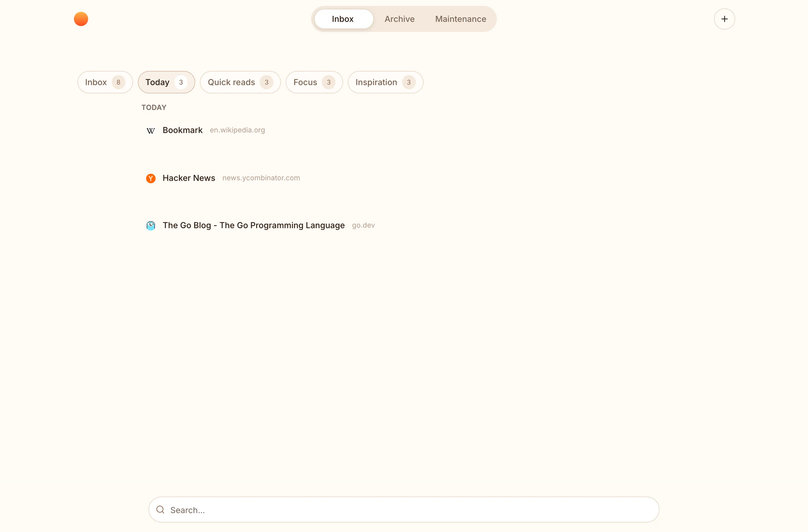808x532 pixels.
Task: Click the en.wikipedia.org domain text
Action: tap(237, 130)
